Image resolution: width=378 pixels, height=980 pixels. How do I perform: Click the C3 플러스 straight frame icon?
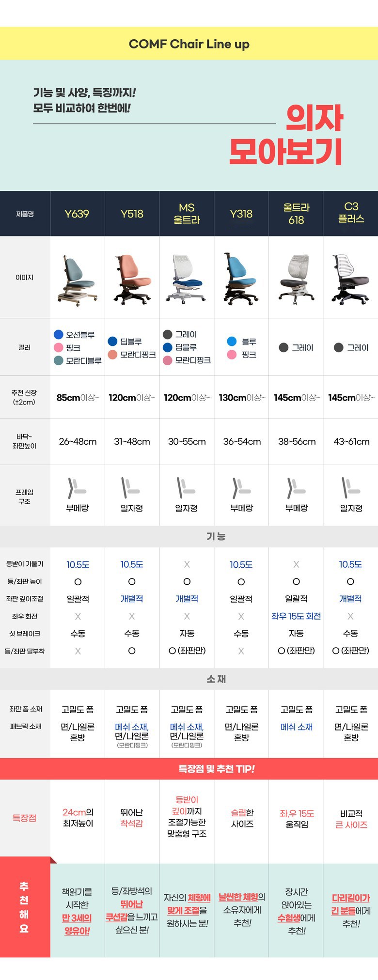coord(351,488)
